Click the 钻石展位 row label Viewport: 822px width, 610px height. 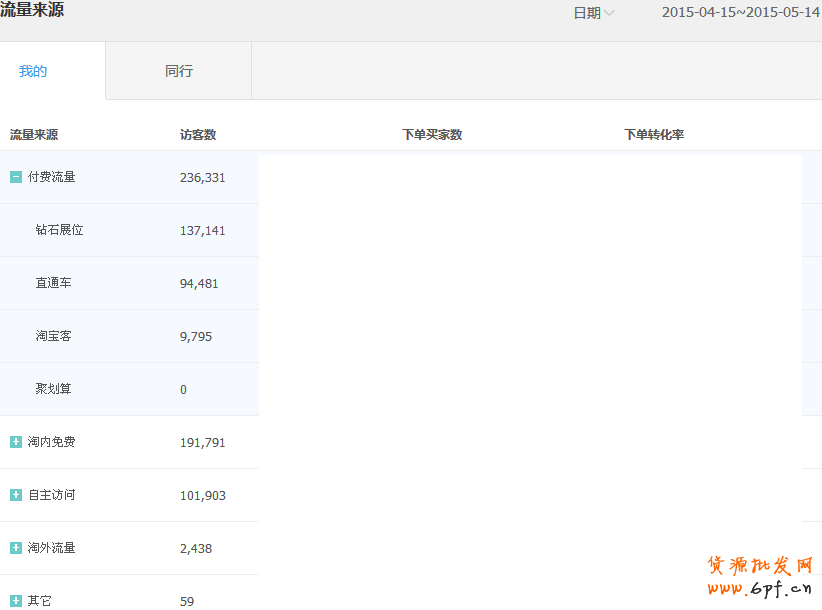(60, 230)
